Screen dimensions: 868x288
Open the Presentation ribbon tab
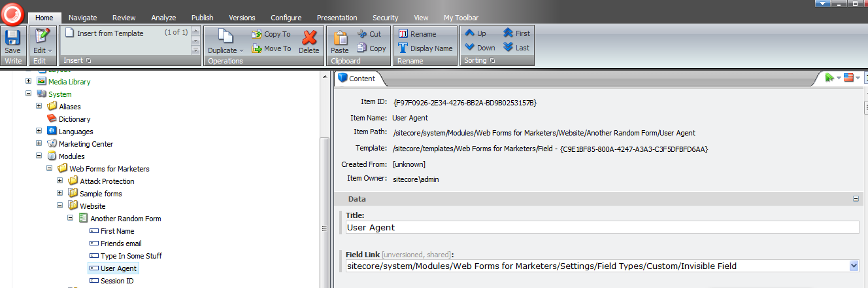coord(337,18)
